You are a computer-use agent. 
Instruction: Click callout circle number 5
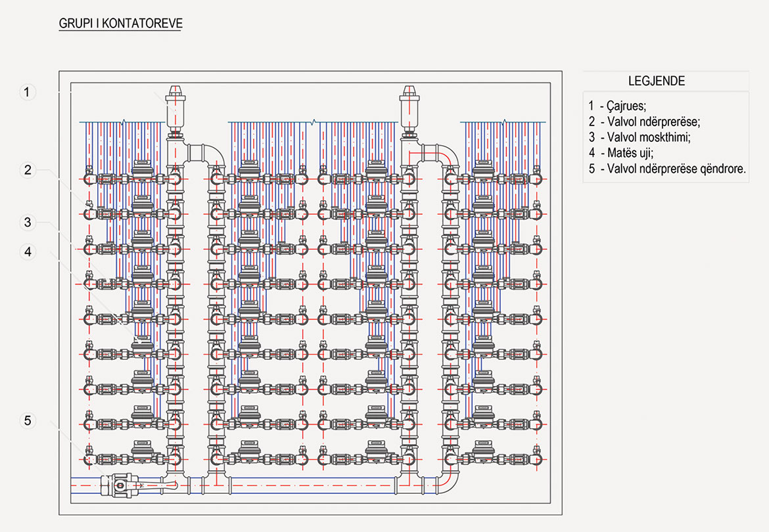(27, 421)
